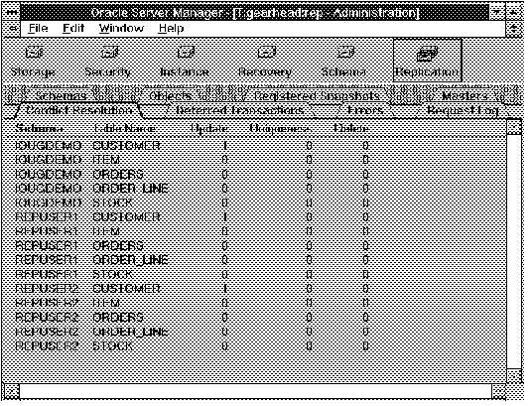Click REPUSER1 schema cell of CUSTOMER row
This screenshot has height=406, width=532.
coord(48,217)
